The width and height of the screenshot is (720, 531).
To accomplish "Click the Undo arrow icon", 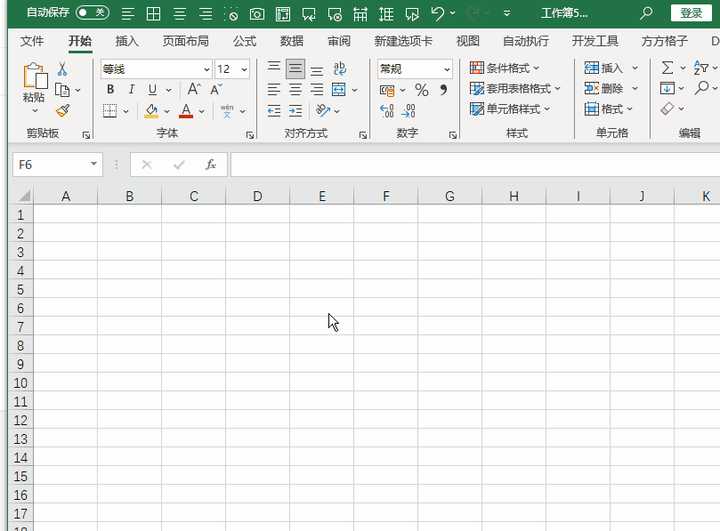I will pyautogui.click(x=438, y=14).
